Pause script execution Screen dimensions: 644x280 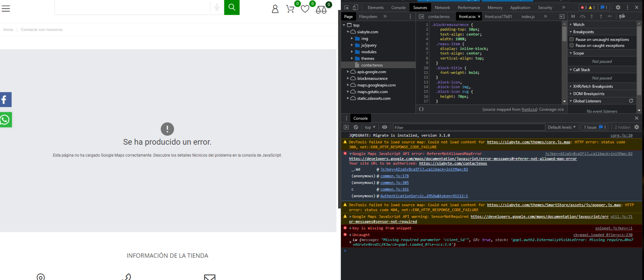point(573,16)
